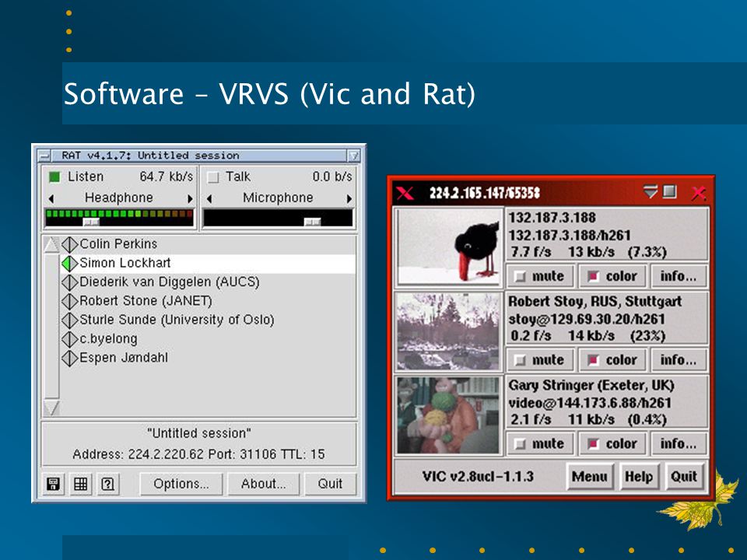Click RAT title bar down-arrow button
Screen dimensions: 747x560
pos(353,156)
